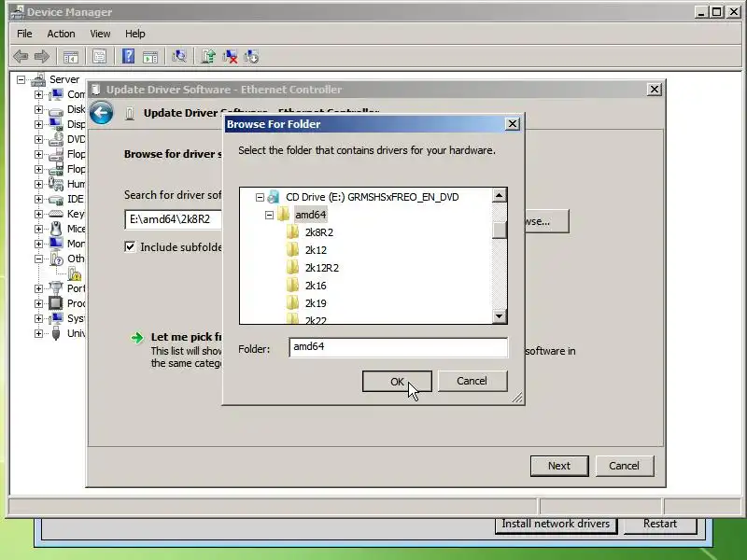747x560 pixels.
Task: Click the folder list scroll-up arrow
Action: [x=499, y=195]
